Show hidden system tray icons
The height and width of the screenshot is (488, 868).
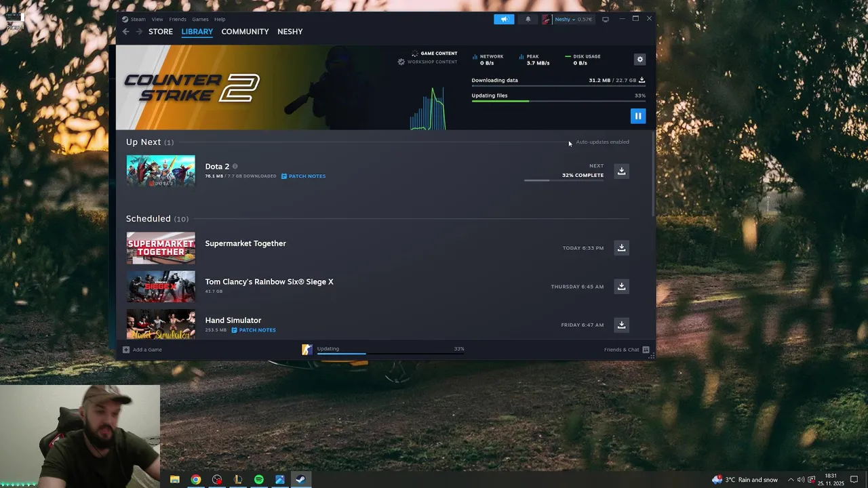[790, 480]
